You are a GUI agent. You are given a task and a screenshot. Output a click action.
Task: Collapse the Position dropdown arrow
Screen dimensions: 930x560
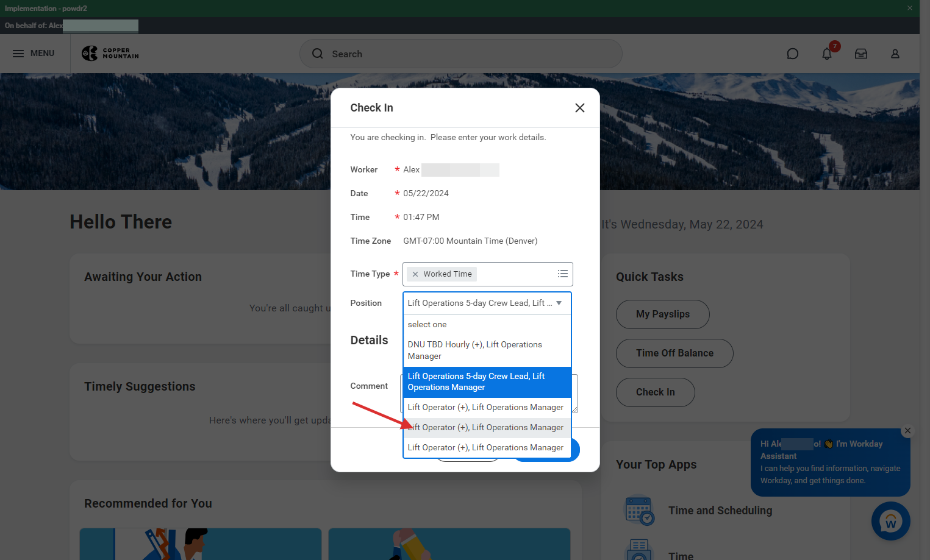559,303
